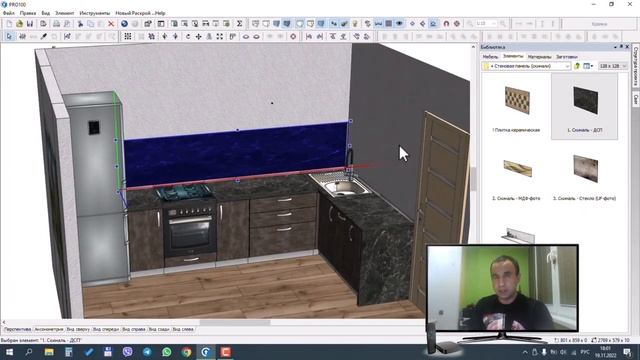The height and width of the screenshot is (360, 640).
Task: Open a project with the folder icon
Action: (x=19, y=24)
